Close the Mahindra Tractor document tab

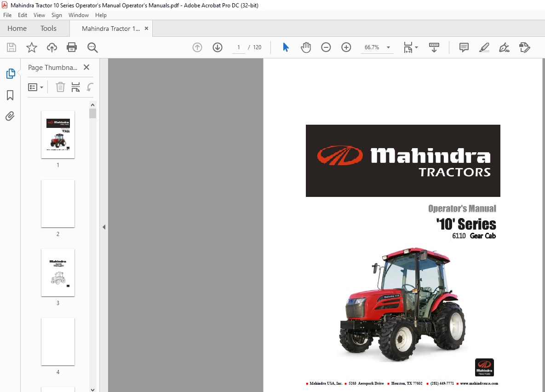[x=146, y=28]
